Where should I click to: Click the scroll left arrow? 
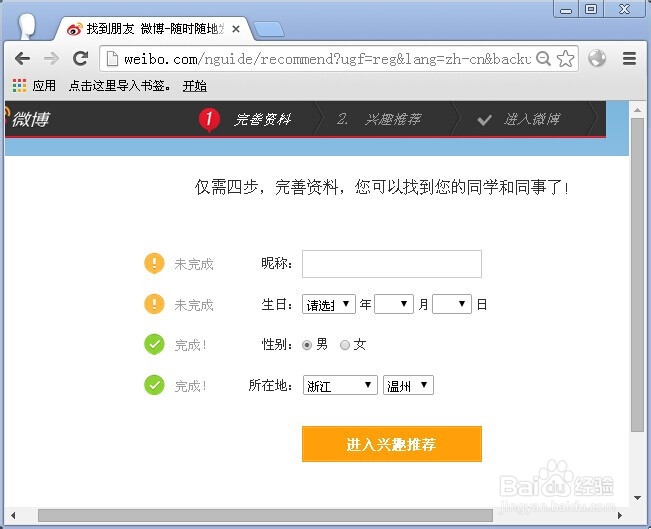13,515
